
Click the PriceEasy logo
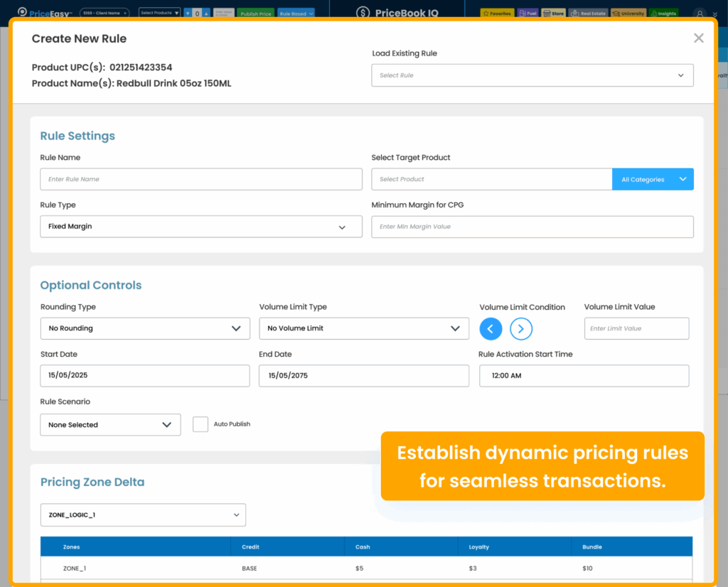click(44, 12)
